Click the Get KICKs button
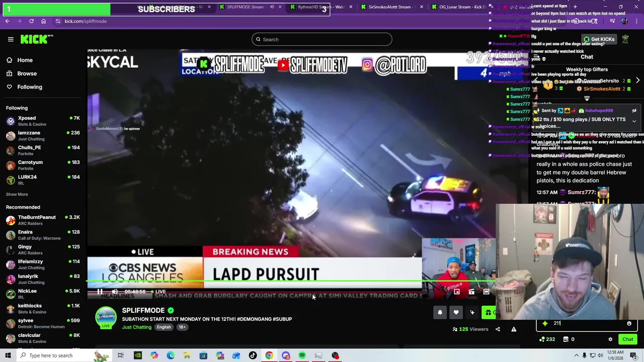This screenshot has height=362, width=644. [599, 39]
